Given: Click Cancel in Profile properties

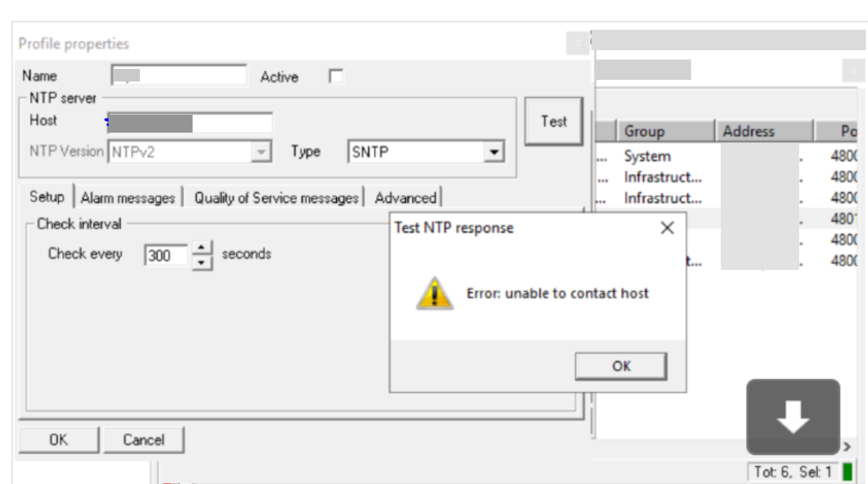Looking at the screenshot, I should pyautogui.click(x=144, y=440).
